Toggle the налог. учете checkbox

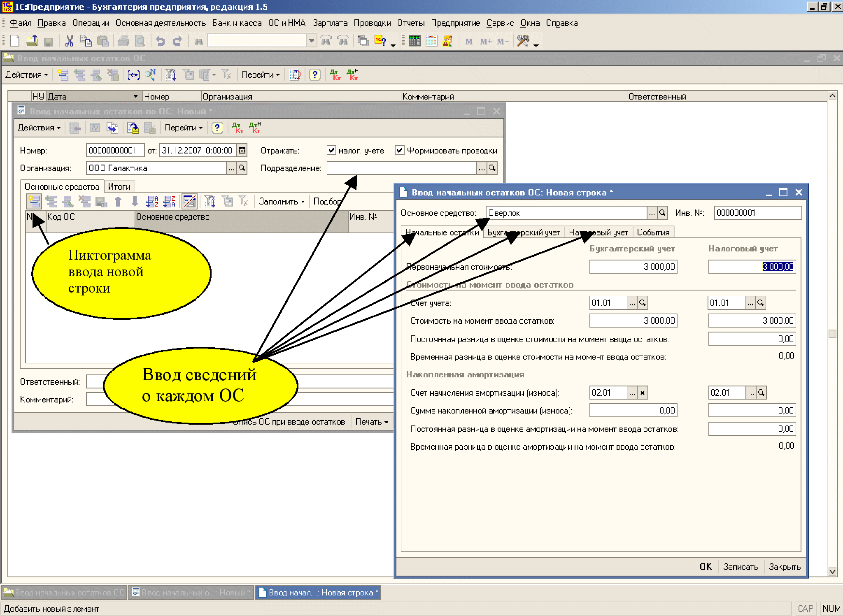click(x=331, y=150)
